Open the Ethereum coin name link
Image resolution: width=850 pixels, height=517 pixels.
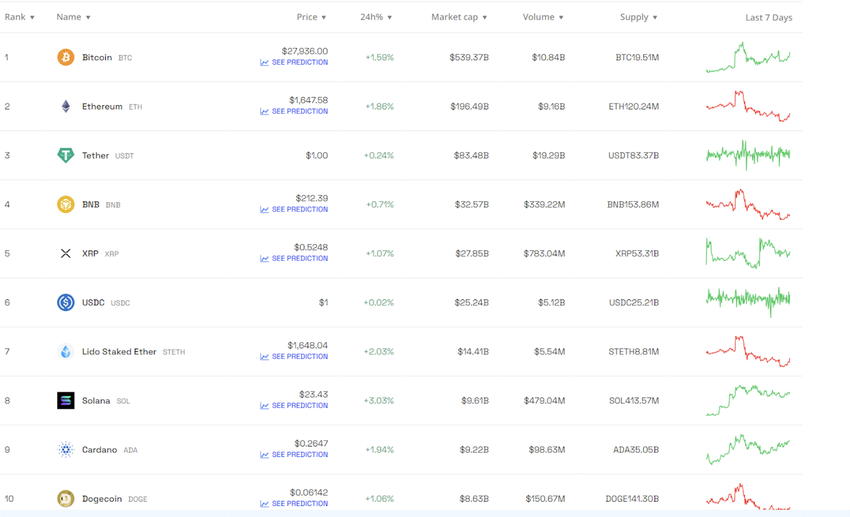point(102,106)
